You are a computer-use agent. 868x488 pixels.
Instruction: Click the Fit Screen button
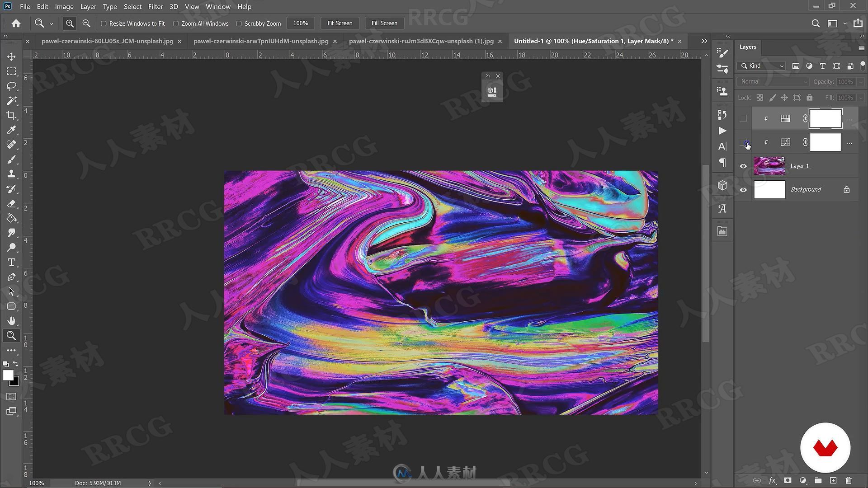339,23
